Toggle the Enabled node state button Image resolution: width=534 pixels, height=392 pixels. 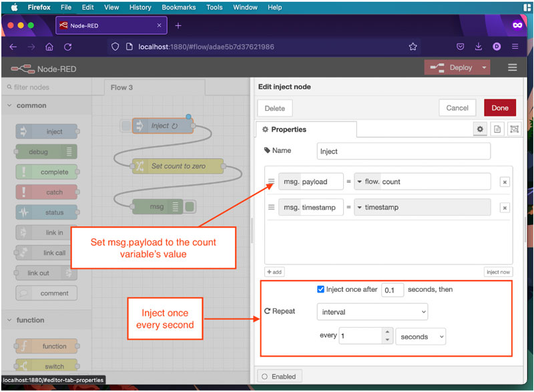tap(279, 376)
